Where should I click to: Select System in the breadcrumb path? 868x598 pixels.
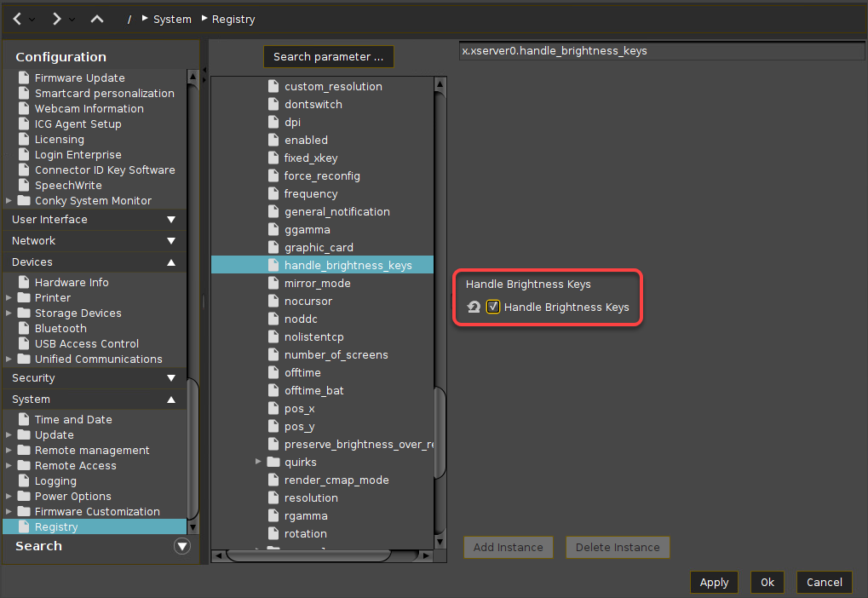172,19
